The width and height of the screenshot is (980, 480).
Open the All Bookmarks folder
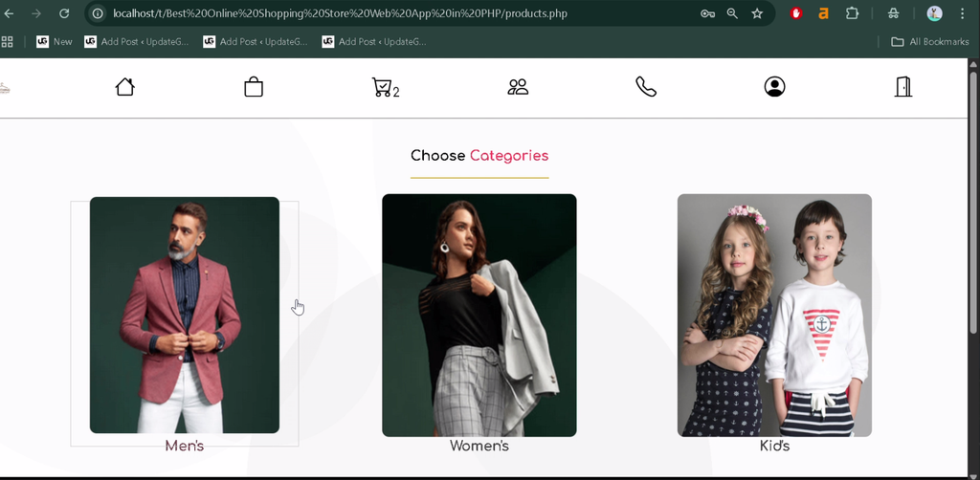click(930, 42)
